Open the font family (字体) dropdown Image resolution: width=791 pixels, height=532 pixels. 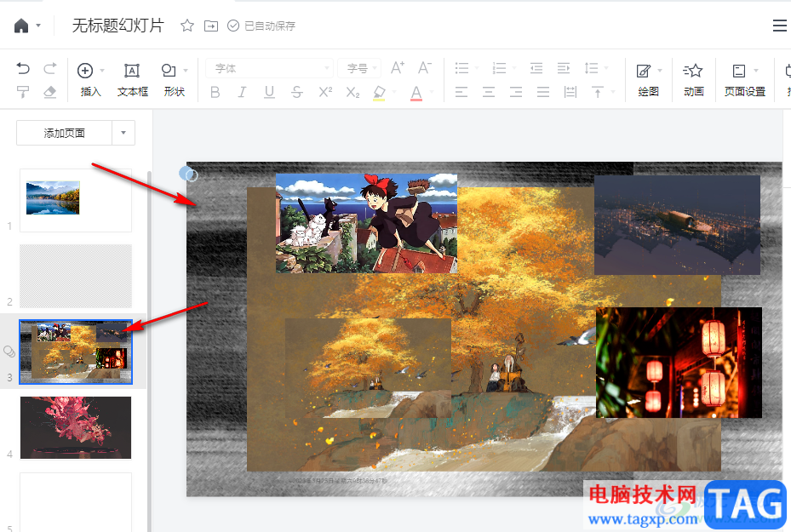click(269, 68)
